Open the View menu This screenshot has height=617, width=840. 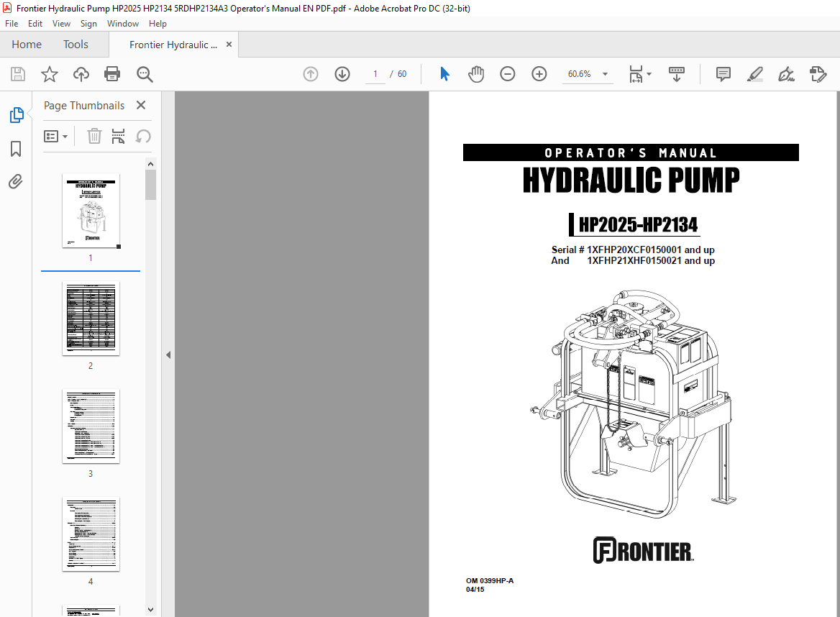tap(61, 23)
